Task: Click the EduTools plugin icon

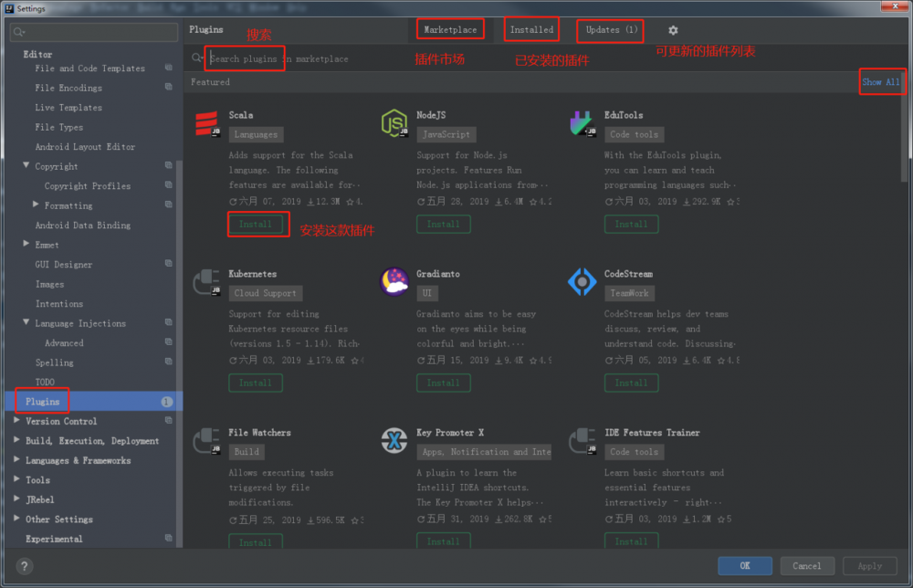Action: (x=582, y=123)
